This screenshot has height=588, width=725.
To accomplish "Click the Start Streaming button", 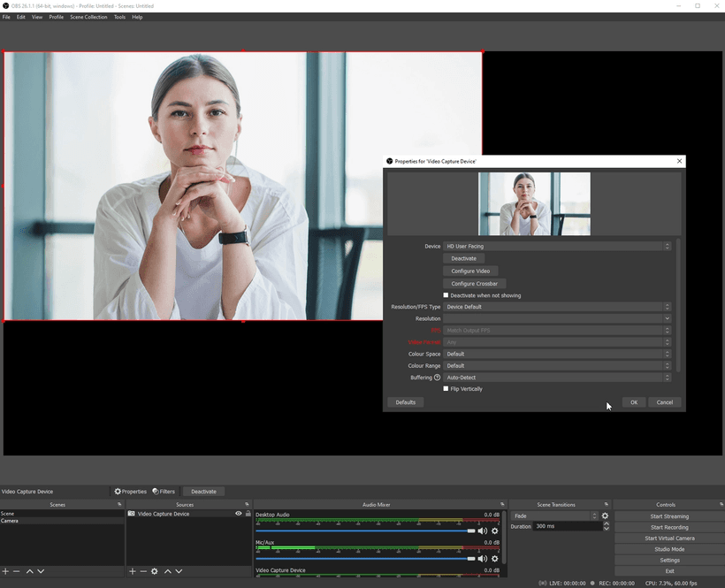I will [669, 515].
